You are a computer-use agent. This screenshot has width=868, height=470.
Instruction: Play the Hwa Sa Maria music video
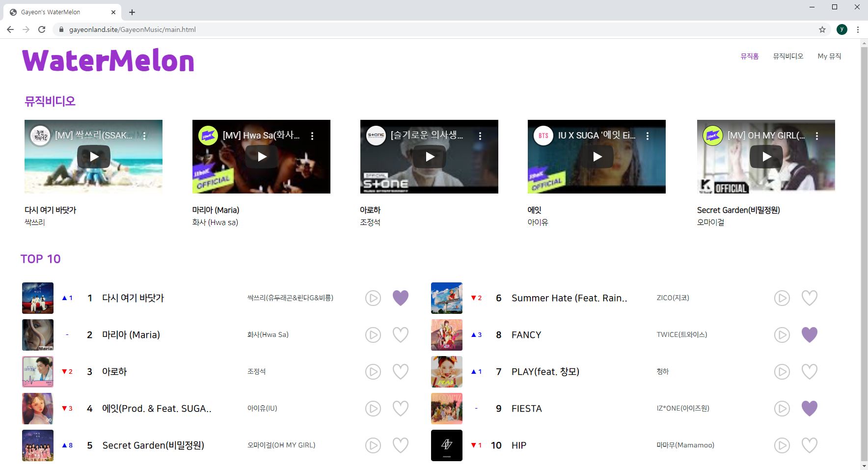(x=262, y=157)
